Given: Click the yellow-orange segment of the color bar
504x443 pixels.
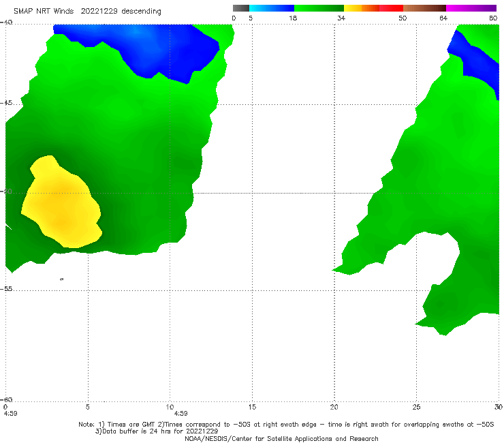Looking at the screenshot, I should (362, 8).
